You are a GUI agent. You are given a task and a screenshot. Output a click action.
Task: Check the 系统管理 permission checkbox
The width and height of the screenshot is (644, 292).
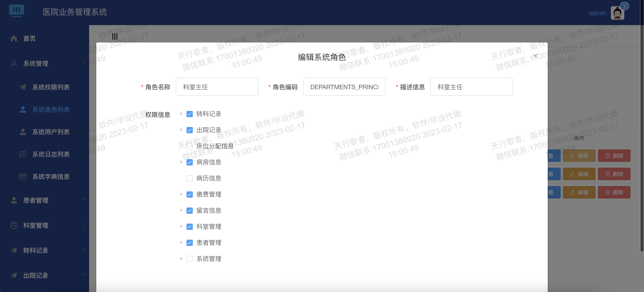click(x=190, y=259)
